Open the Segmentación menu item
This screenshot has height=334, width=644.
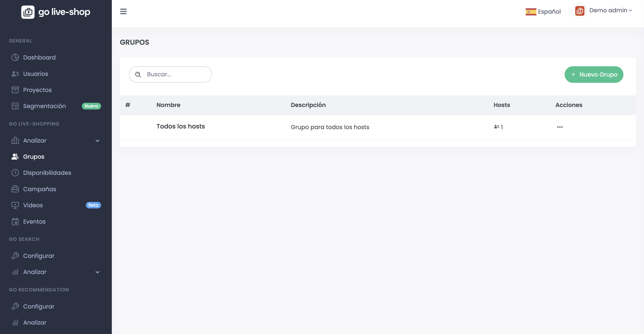pyautogui.click(x=44, y=106)
